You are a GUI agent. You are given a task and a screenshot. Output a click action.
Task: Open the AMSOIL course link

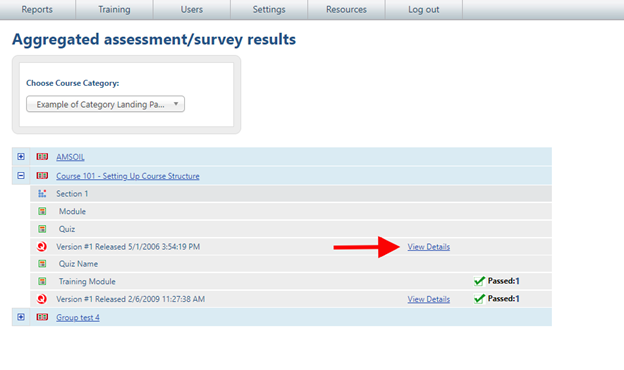[70, 157]
